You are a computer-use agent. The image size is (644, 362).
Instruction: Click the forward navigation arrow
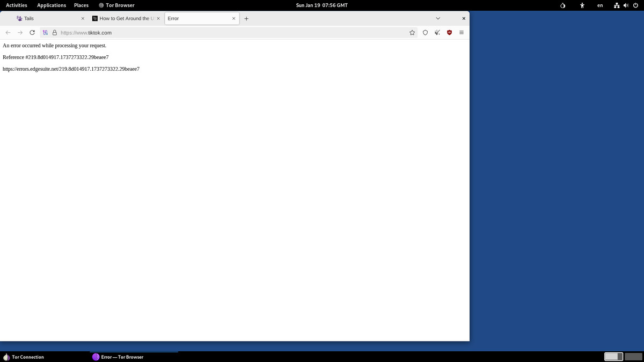point(20,33)
